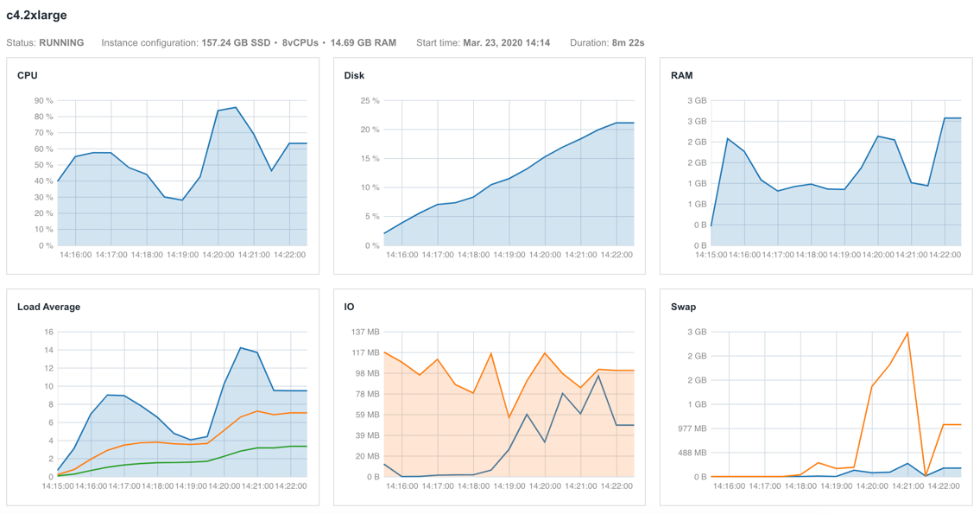Viewport: 980px width, 514px height.
Task: Click the 14:19:00 label on CPU chart
Action: pos(182,255)
